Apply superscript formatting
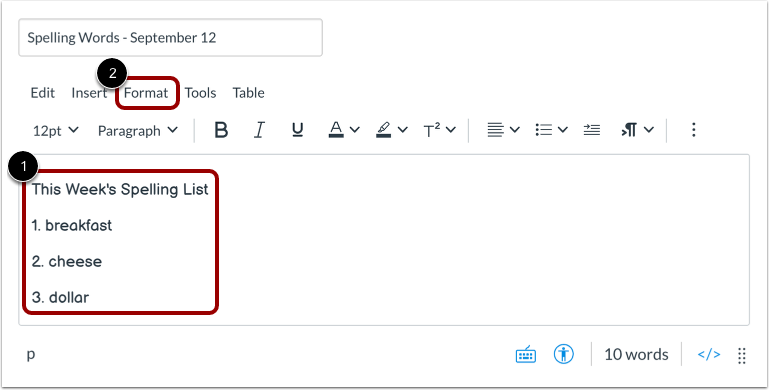 [432, 130]
